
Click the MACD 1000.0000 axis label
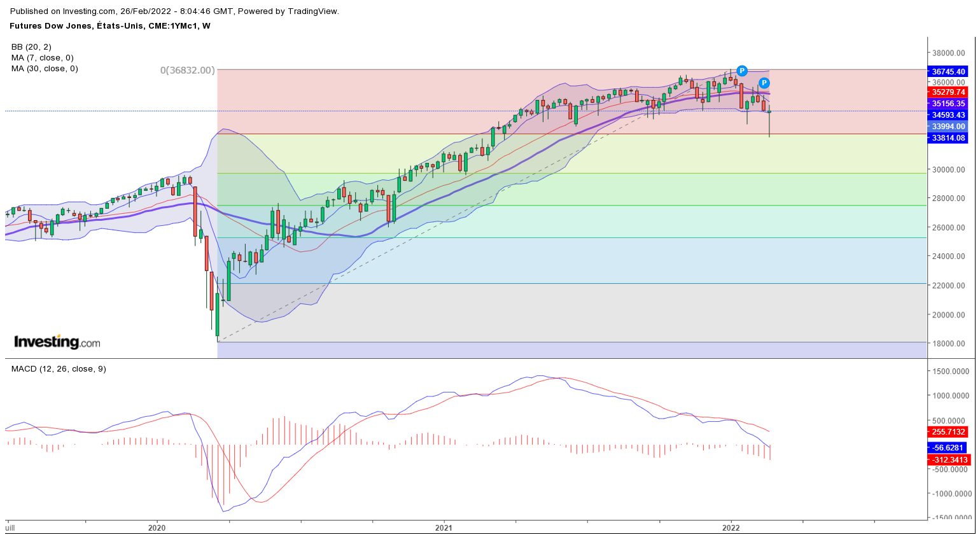click(x=951, y=396)
